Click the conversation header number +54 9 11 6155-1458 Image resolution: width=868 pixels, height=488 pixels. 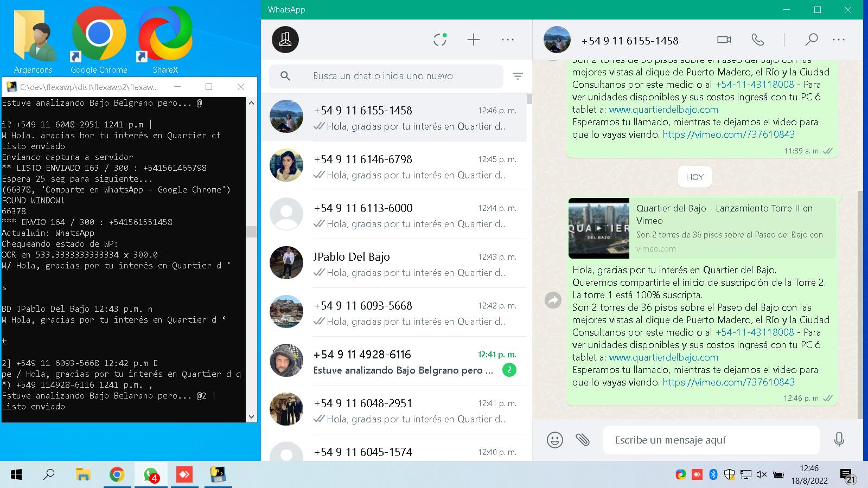coord(630,41)
